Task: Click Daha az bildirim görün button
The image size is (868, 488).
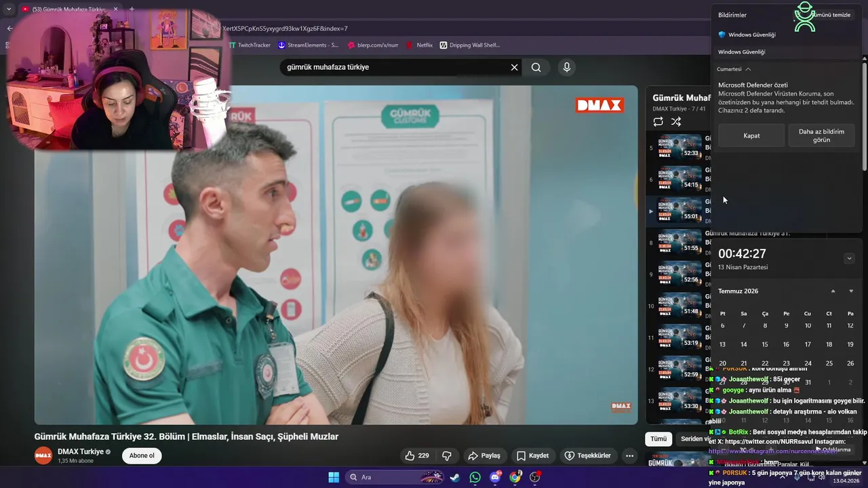Action: click(821, 136)
